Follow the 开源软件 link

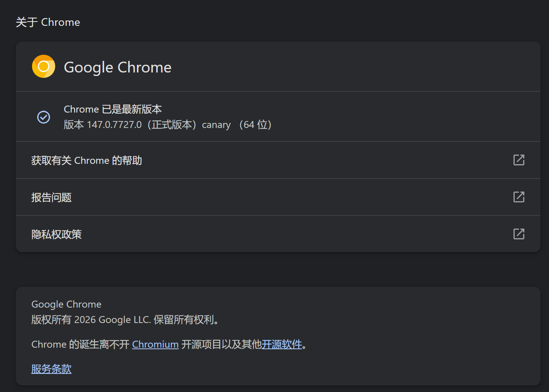pos(282,344)
